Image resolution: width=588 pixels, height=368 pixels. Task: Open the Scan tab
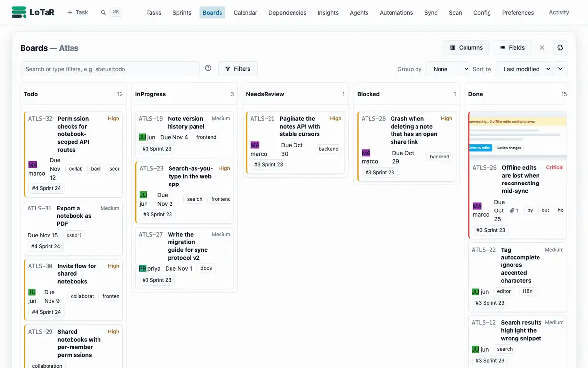tap(455, 13)
